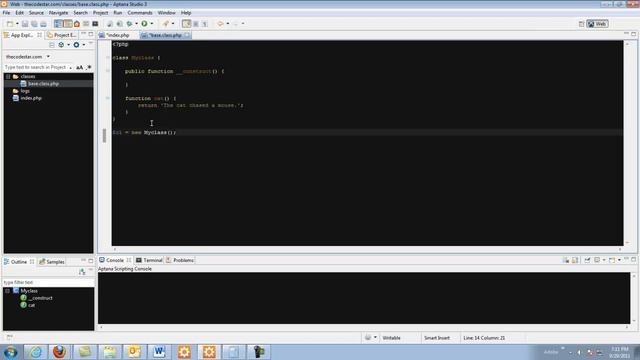Click the Debug gear toolbar icon

click(x=129, y=24)
